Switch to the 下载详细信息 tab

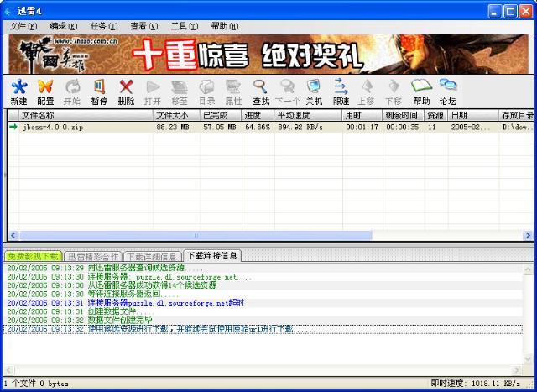tap(153, 256)
